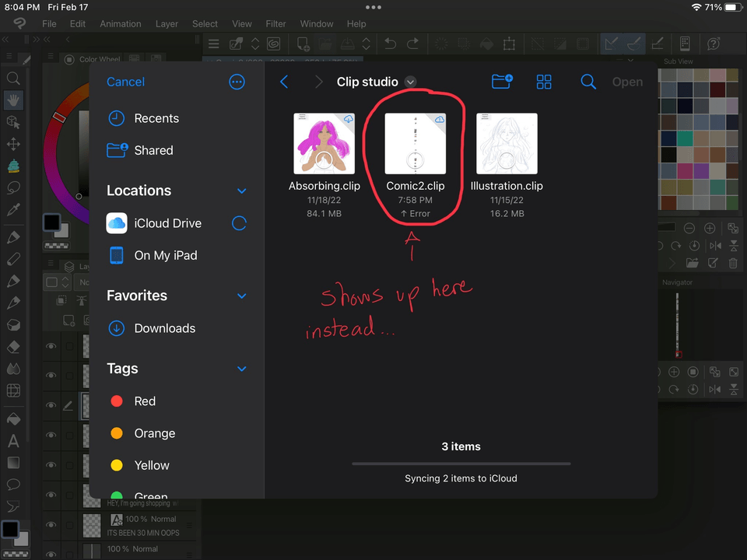Select the Hand tool in the toolbar

click(x=13, y=100)
